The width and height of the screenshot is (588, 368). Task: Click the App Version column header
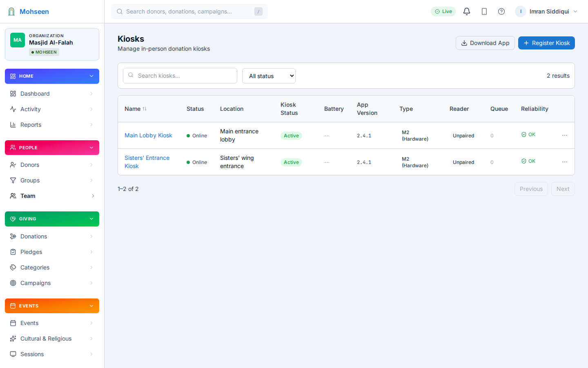(x=367, y=109)
